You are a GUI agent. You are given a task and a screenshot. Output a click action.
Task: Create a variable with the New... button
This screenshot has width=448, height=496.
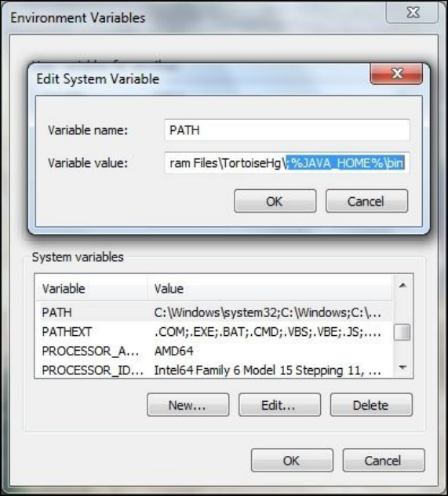click(x=188, y=405)
